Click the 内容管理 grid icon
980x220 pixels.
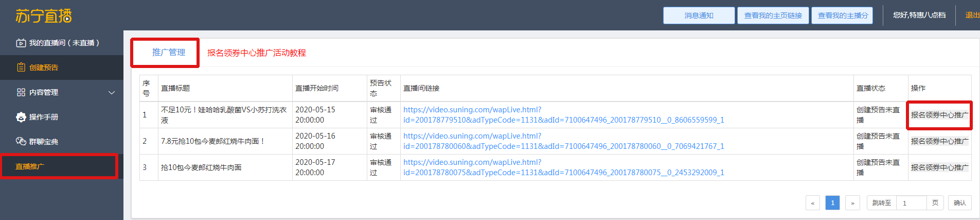pos(21,92)
